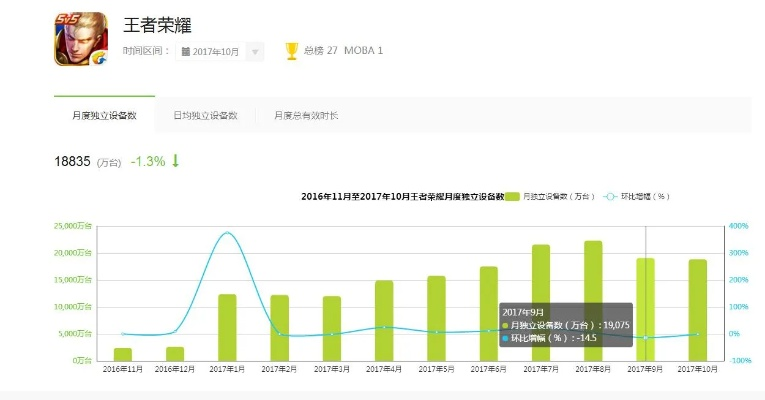Click the -1.3% change value

(x=148, y=161)
